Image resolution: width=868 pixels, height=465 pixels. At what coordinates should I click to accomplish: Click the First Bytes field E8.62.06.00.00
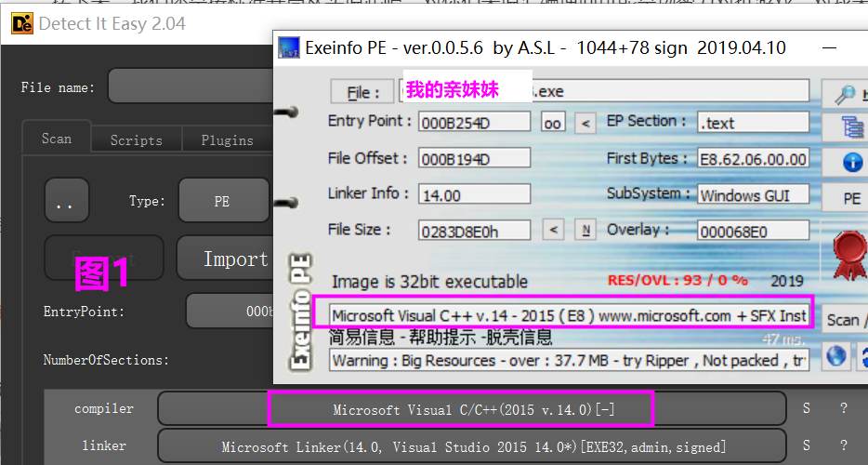click(x=753, y=158)
